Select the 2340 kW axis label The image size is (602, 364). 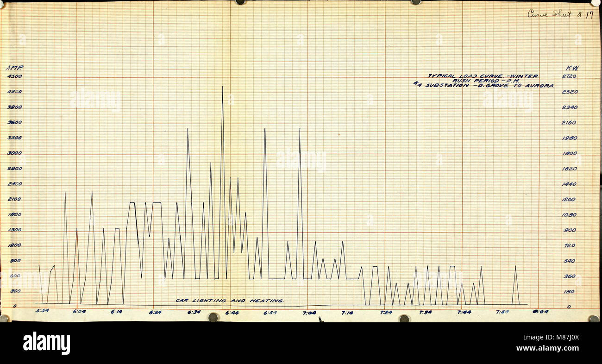click(570, 107)
